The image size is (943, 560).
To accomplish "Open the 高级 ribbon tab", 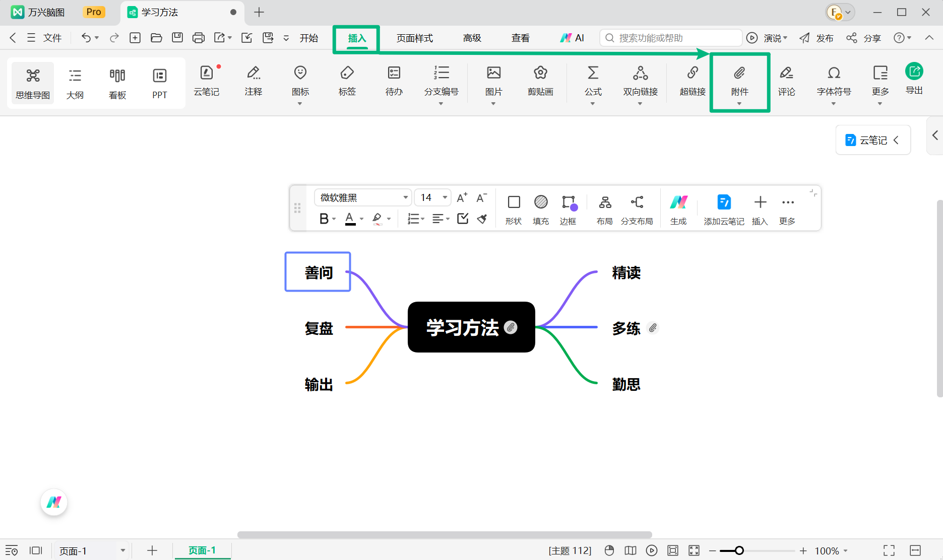I will point(472,38).
